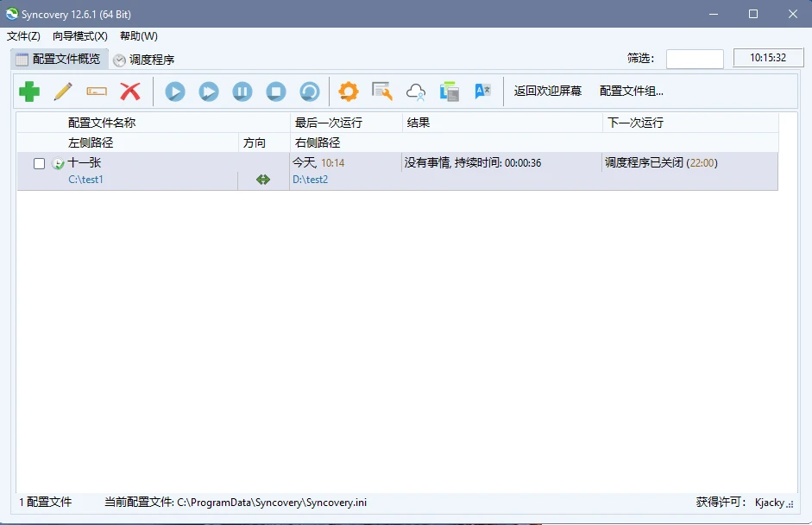Click the 结果 column header
812x525 pixels.
pos(502,123)
